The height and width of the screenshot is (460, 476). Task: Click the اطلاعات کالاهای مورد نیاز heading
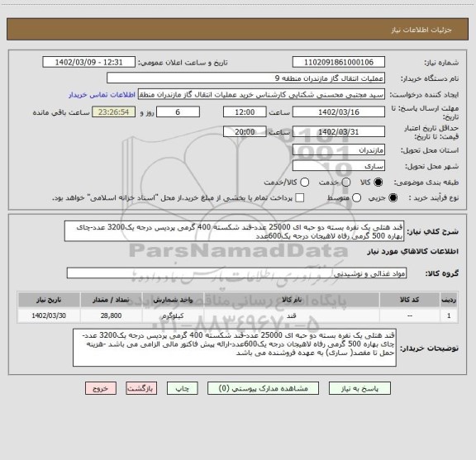pyautogui.click(x=413, y=252)
